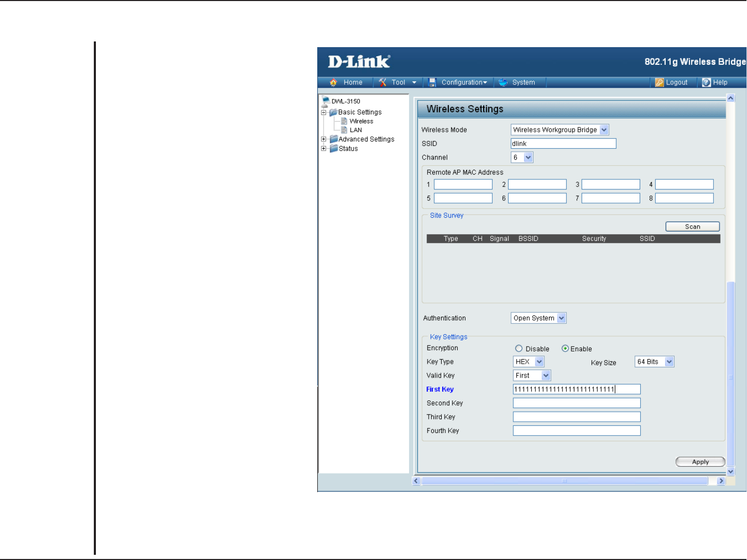Click the scroll up arrow
The image size is (747, 560).
(x=730, y=98)
